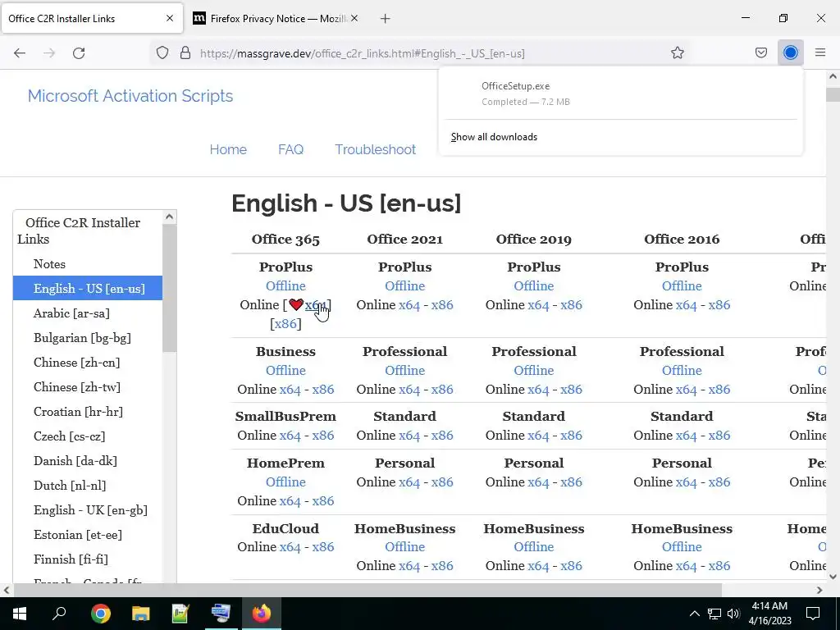Go to the Home nav link
Viewport: 840px width, 630px height.
[x=228, y=149]
